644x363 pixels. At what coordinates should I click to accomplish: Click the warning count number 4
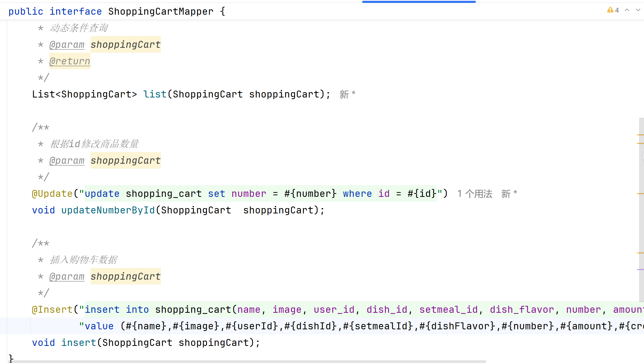point(617,10)
